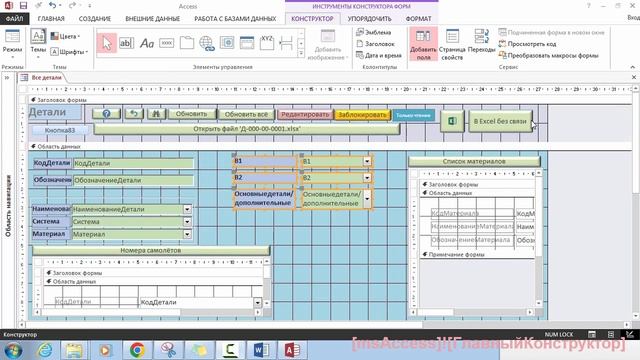This screenshot has height=360, width=640.
Task: Open the Переходы tab order dialog
Action: pyautogui.click(x=482, y=41)
